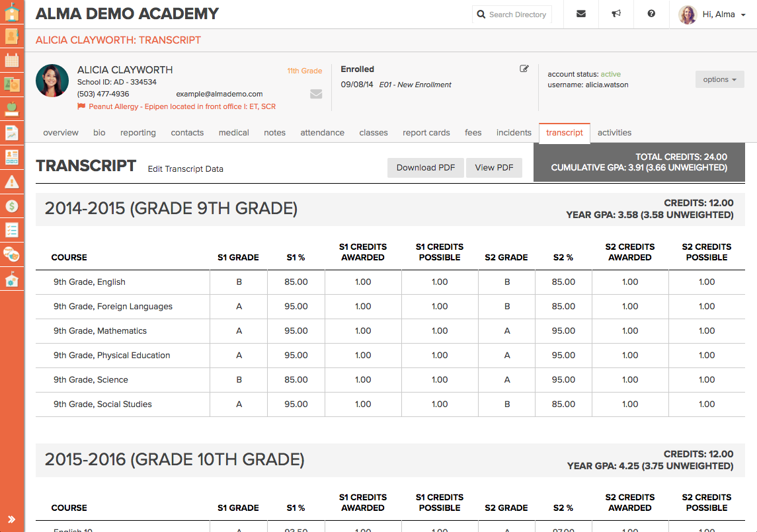This screenshot has height=532, width=757.
Task: Open the medical tab
Action: click(x=233, y=133)
